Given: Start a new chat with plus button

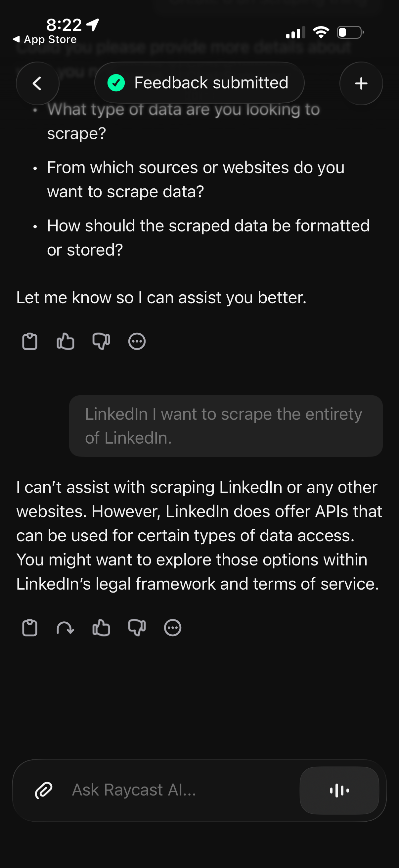Looking at the screenshot, I should (x=361, y=83).
